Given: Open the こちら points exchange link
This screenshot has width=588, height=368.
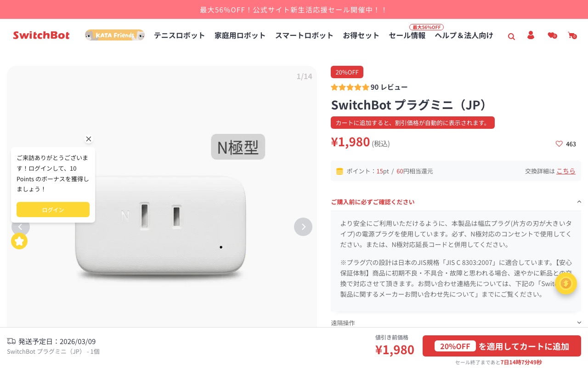Looking at the screenshot, I should 566,171.
